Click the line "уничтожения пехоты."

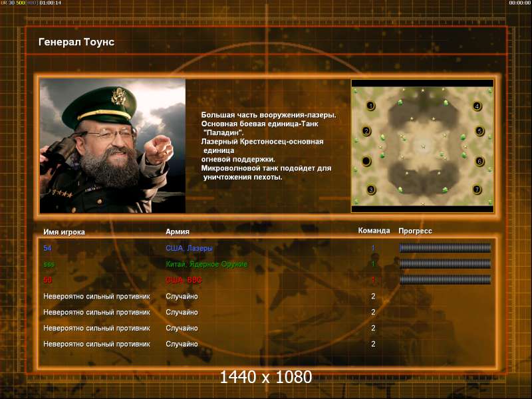tap(242, 177)
